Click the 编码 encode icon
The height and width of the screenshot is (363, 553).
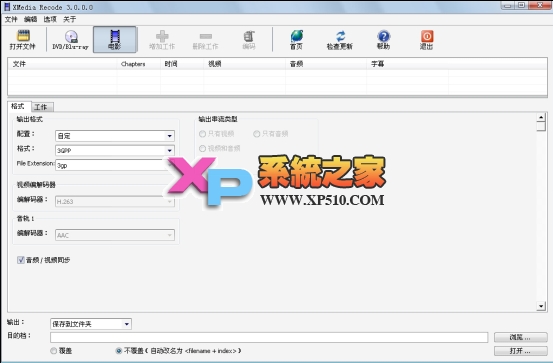coord(249,39)
